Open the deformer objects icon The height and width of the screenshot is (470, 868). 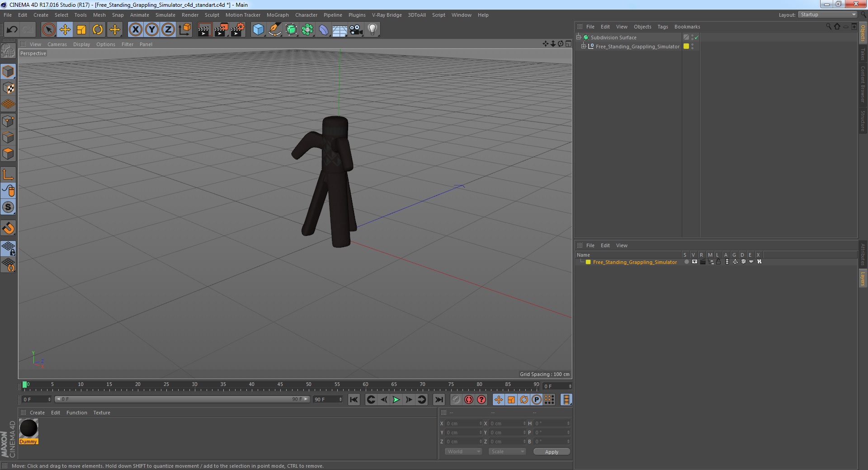coord(324,30)
